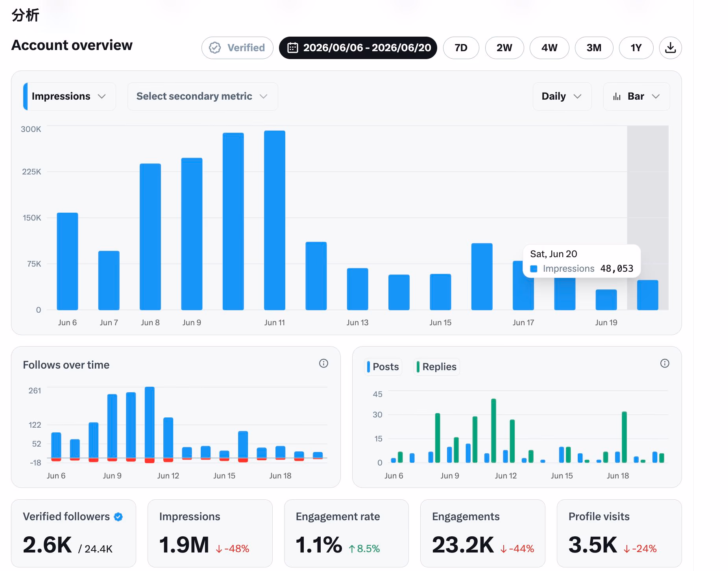Select the 7D time range

[x=461, y=48]
